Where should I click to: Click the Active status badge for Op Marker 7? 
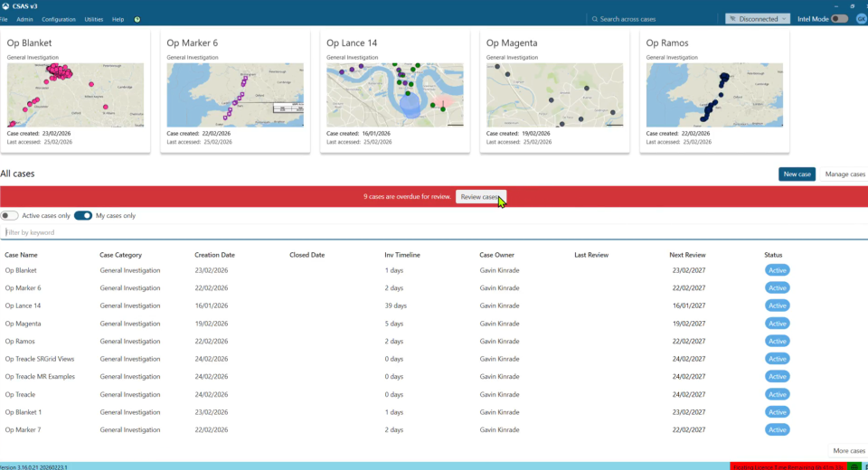click(777, 429)
